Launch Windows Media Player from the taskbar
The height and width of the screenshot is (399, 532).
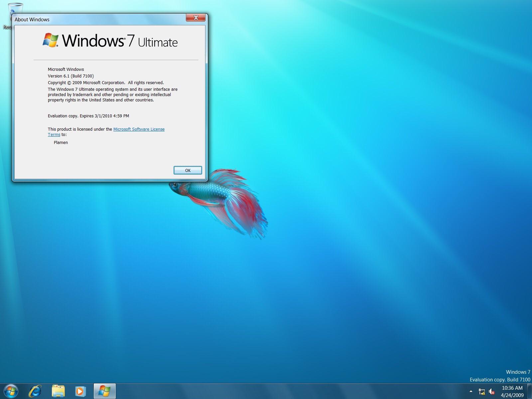80,391
